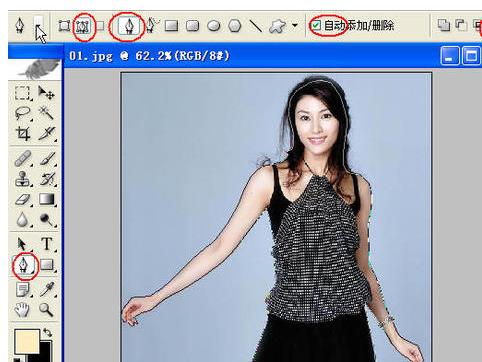
Task: Enable Paths mode in options bar
Action: pos(82,26)
